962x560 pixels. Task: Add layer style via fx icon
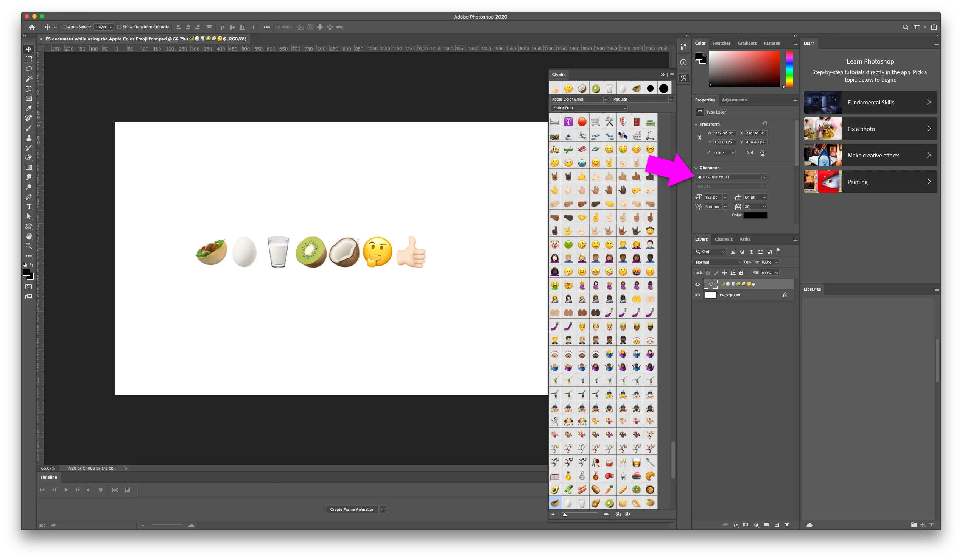736,525
